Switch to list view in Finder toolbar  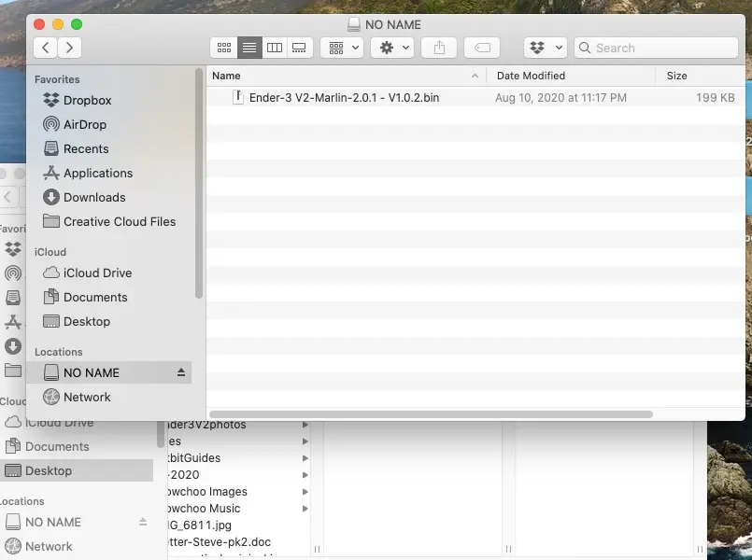click(x=249, y=48)
